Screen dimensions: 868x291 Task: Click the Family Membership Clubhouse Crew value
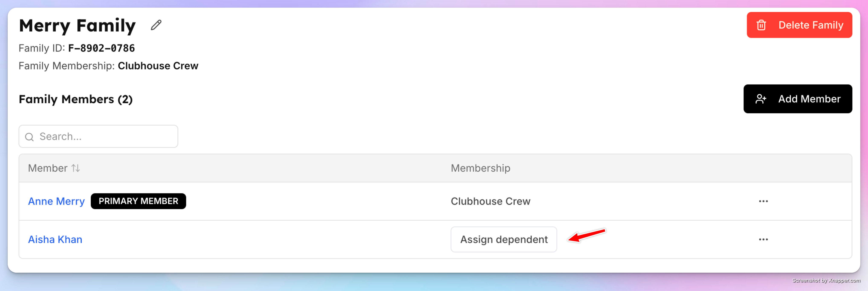tap(158, 66)
